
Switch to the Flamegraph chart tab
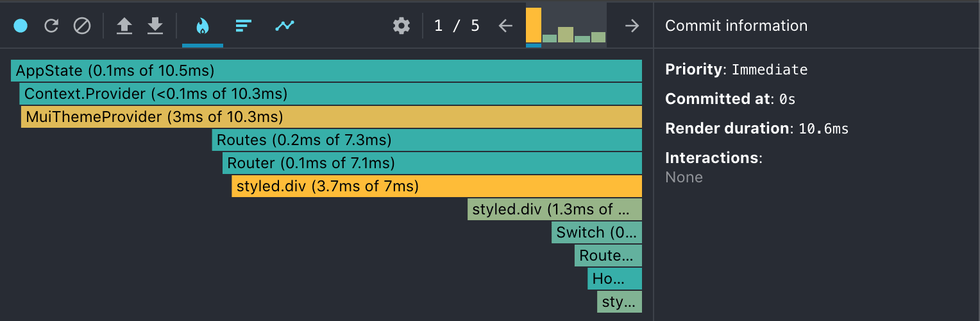[x=203, y=26]
